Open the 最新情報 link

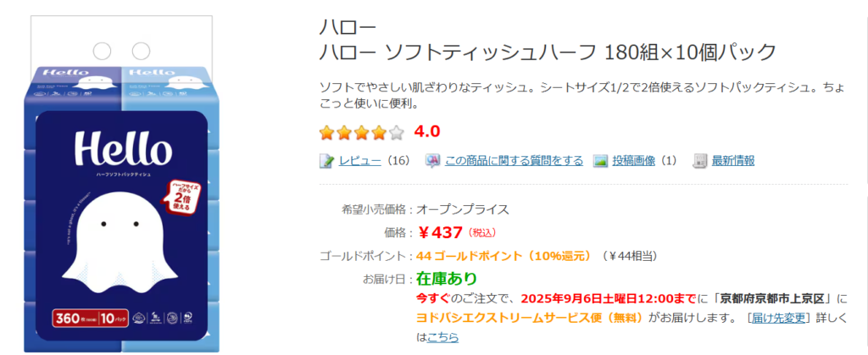(733, 161)
